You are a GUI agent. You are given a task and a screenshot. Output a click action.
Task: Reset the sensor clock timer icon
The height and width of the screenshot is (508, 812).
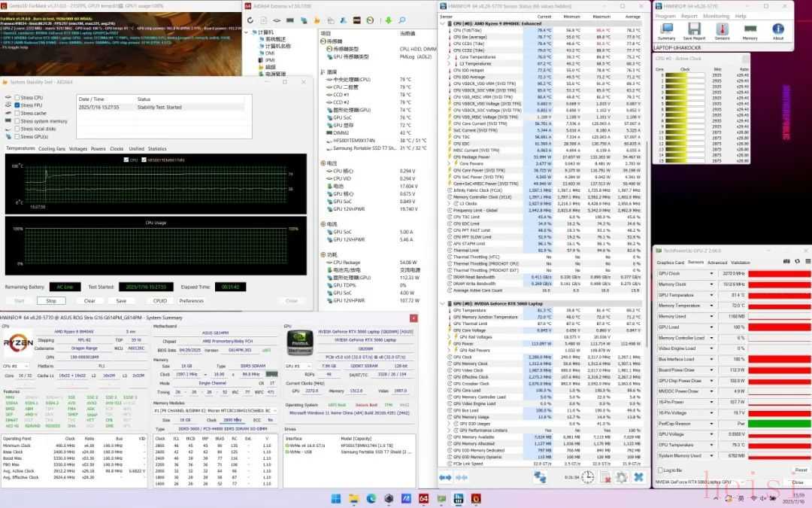[x=588, y=477]
